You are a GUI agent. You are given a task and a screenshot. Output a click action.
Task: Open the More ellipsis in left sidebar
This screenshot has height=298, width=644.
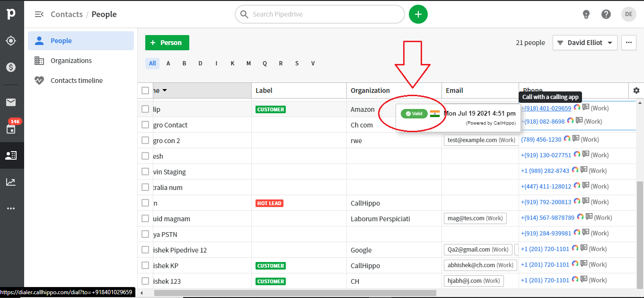tap(11, 208)
